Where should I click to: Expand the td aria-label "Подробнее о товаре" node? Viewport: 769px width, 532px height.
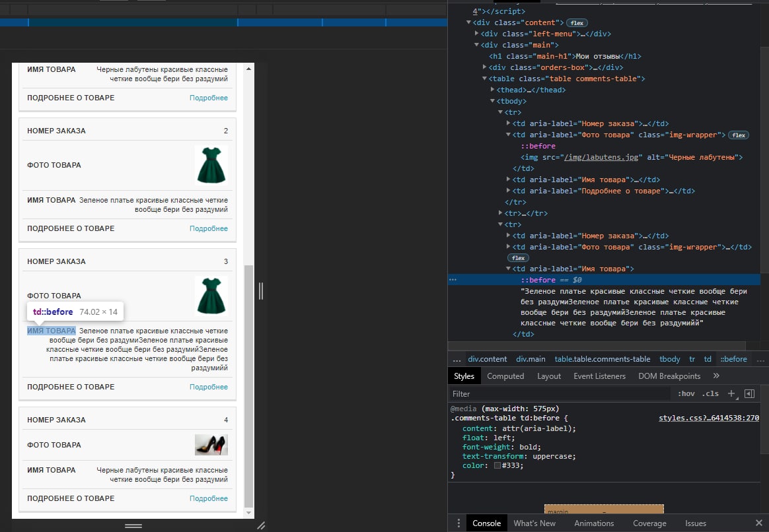coord(508,191)
